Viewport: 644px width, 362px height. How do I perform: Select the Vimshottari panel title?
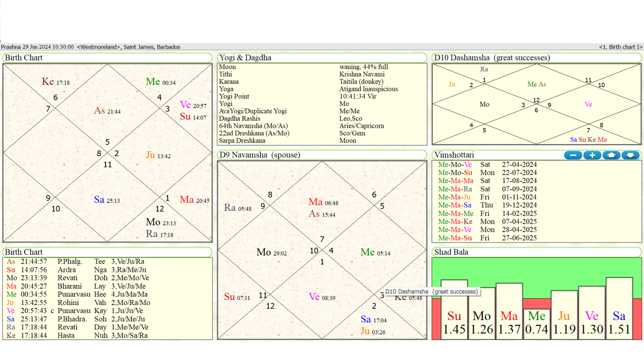[x=454, y=155]
